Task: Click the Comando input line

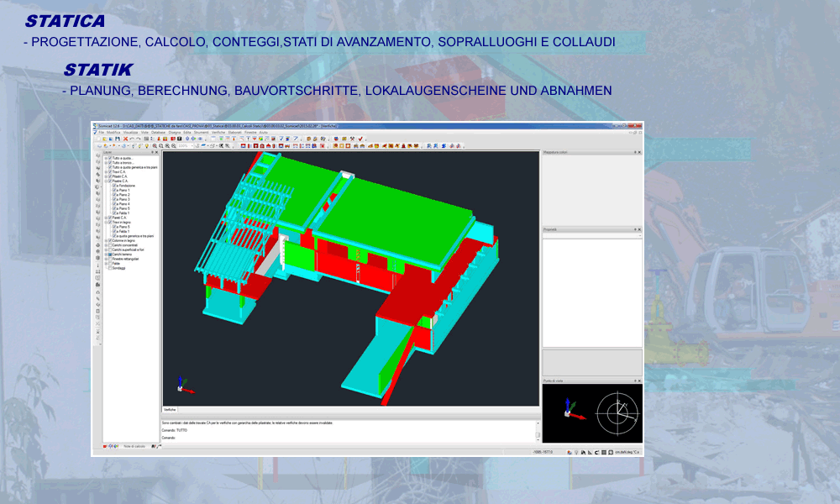Action: click(x=349, y=438)
